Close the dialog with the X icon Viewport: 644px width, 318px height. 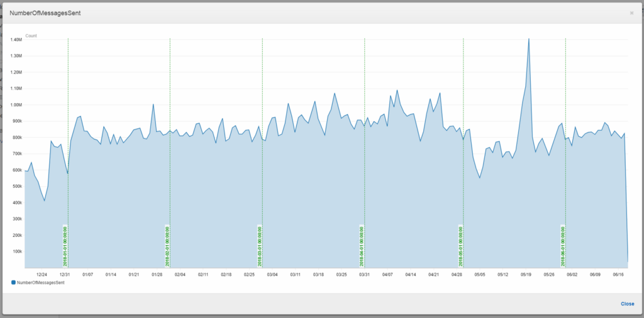pos(631,13)
